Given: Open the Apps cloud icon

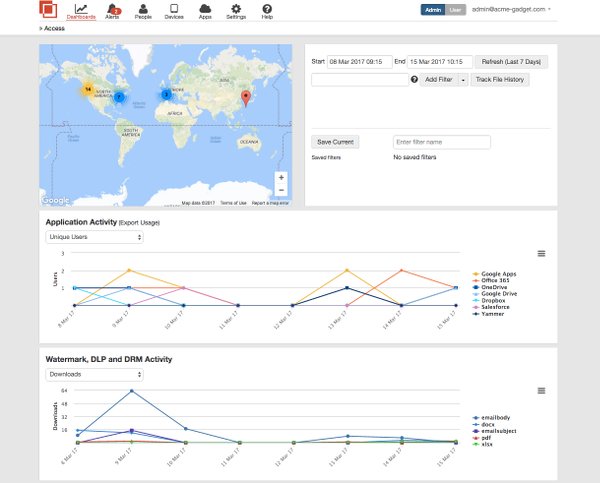Looking at the screenshot, I should (205, 11).
